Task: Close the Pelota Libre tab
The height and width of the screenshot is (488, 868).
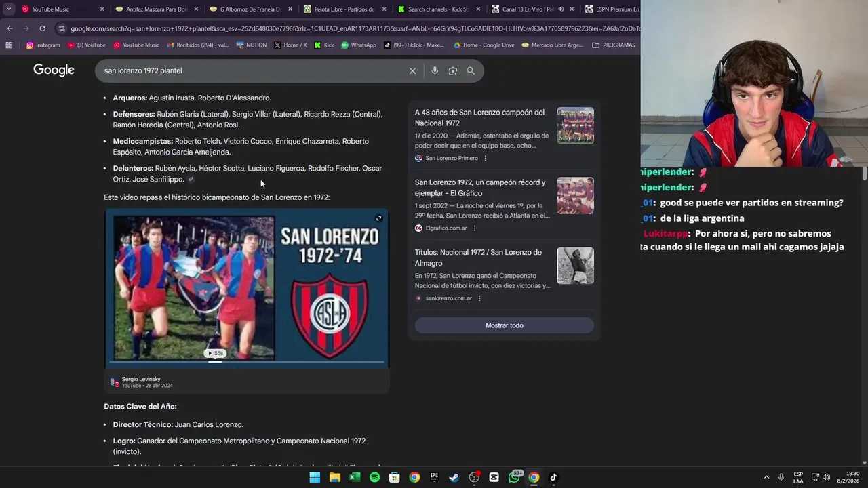Action: tap(384, 9)
